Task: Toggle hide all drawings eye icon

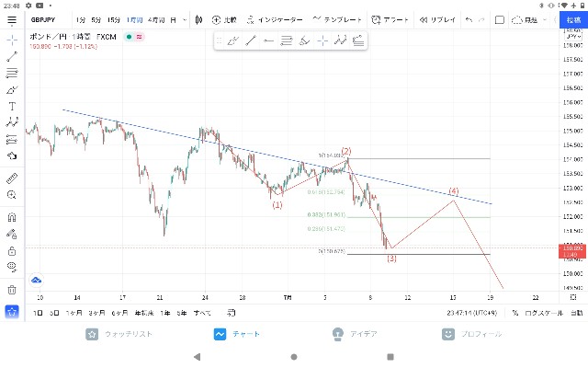Action: 12,268
